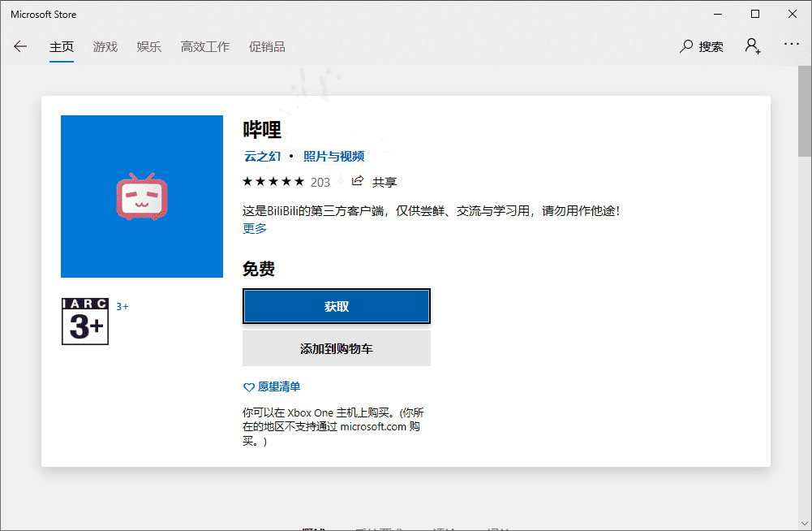Image resolution: width=812 pixels, height=531 pixels.
Task: Open the 云之幻 publisher link
Action: click(x=262, y=156)
